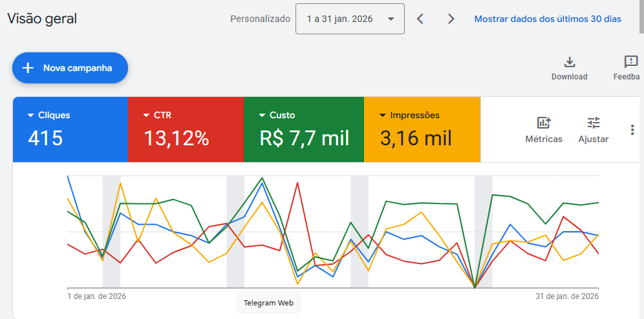Expand the CTR metric dropdown arrow

point(146,116)
